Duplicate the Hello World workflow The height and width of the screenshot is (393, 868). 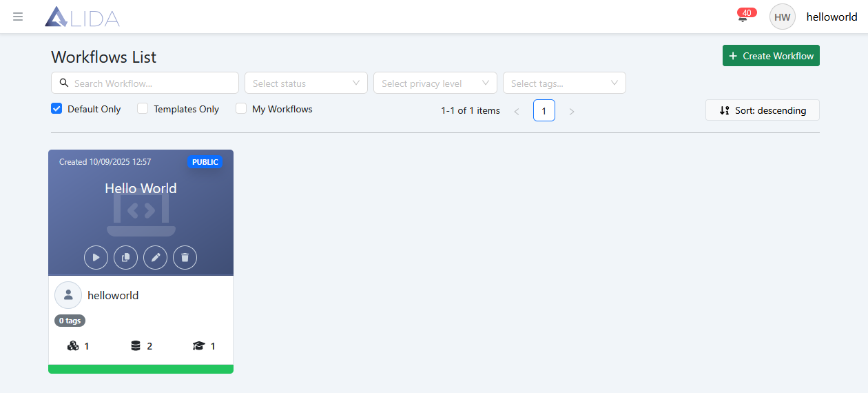tap(126, 257)
